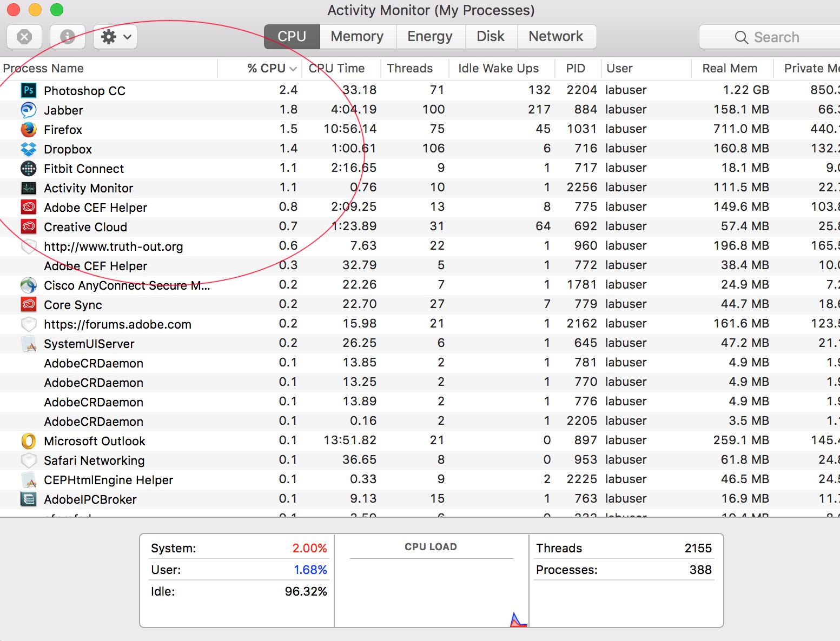
Task: Select the Photoshop CC process row
Action: coord(420,90)
